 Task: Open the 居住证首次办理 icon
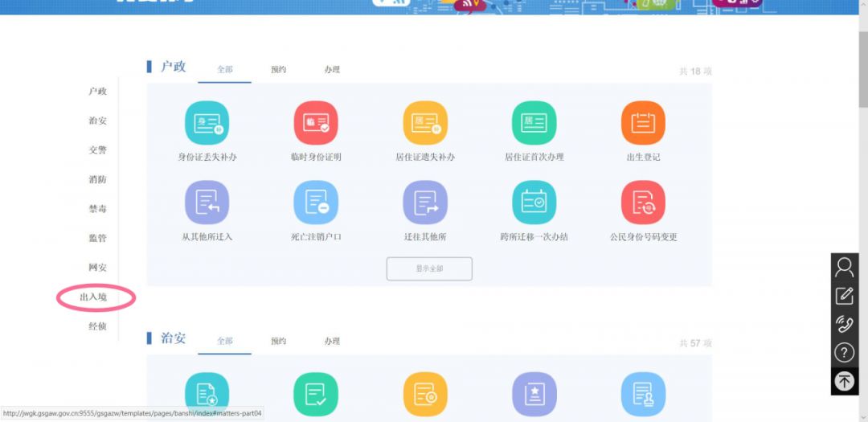534,123
